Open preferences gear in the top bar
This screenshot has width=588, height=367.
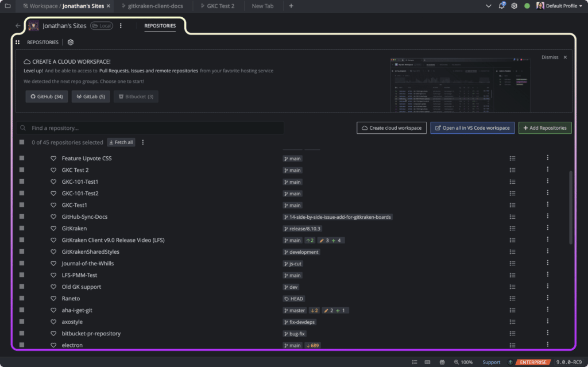(x=514, y=6)
